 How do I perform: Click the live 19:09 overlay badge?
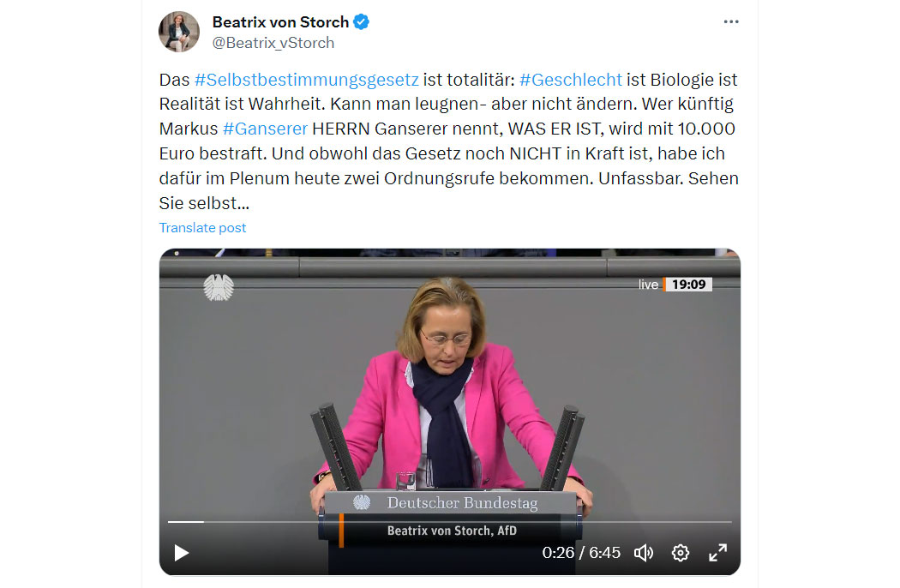675,285
